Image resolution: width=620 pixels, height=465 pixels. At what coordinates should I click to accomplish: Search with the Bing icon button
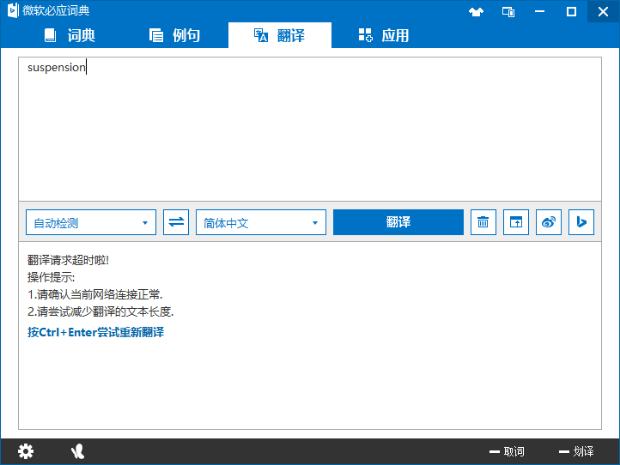tap(581, 222)
